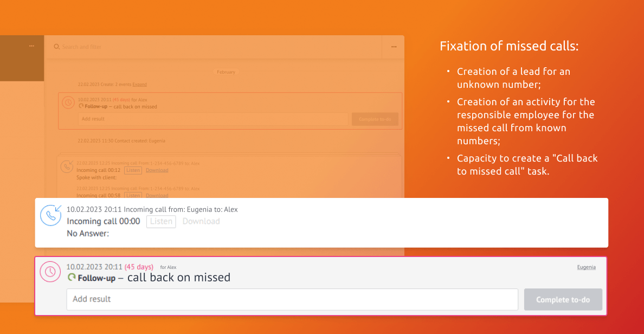Open the three-dot menu right of the search bar
Viewport: 644px width, 334px height.
coord(394,47)
